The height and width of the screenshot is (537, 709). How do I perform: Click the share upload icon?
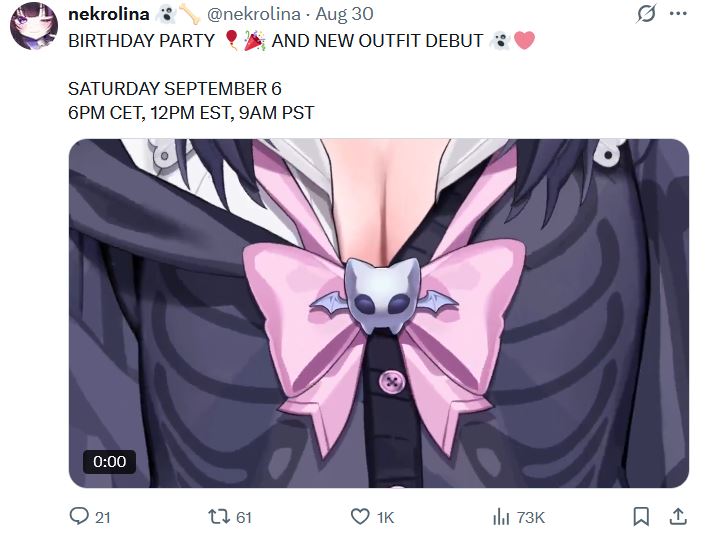pyautogui.click(x=678, y=516)
